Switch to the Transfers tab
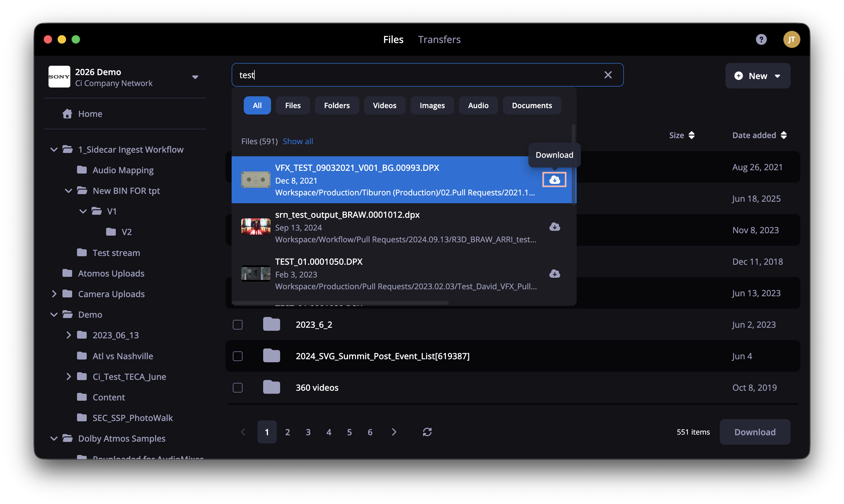 click(439, 39)
